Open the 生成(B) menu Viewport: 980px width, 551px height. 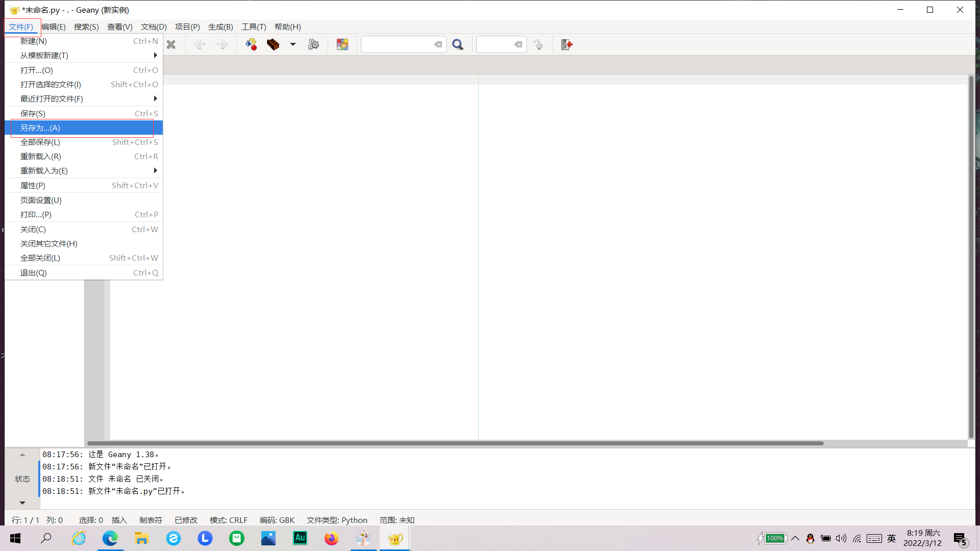[220, 27]
